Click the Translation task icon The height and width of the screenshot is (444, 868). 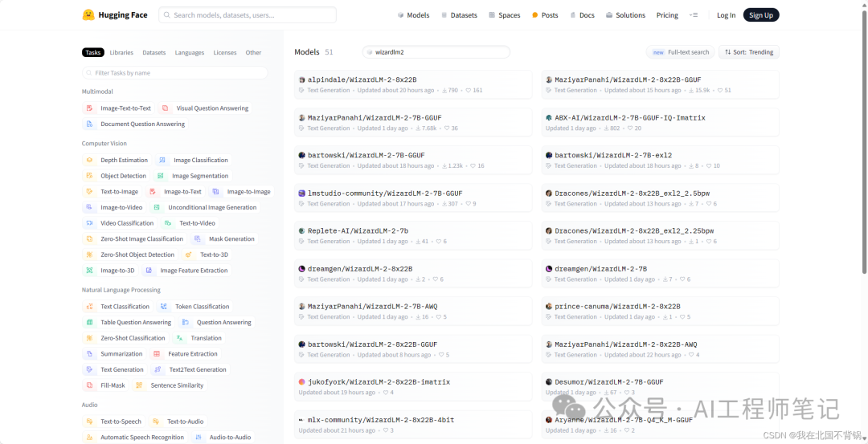180,338
